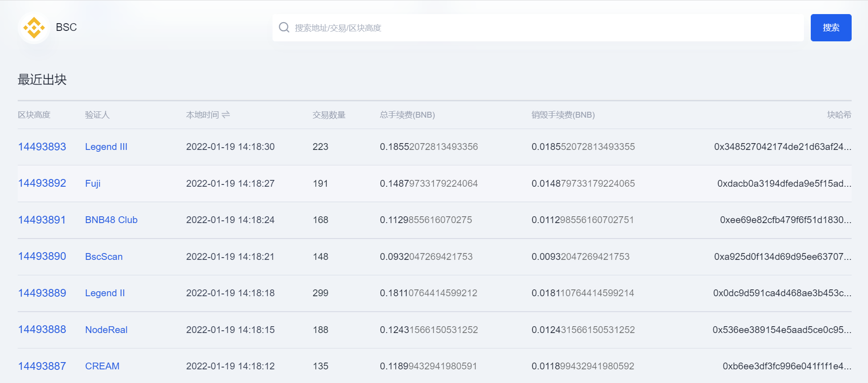The height and width of the screenshot is (383, 868).
Task: Open validator Fuji
Action: pyautogui.click(x=93, y=184)
